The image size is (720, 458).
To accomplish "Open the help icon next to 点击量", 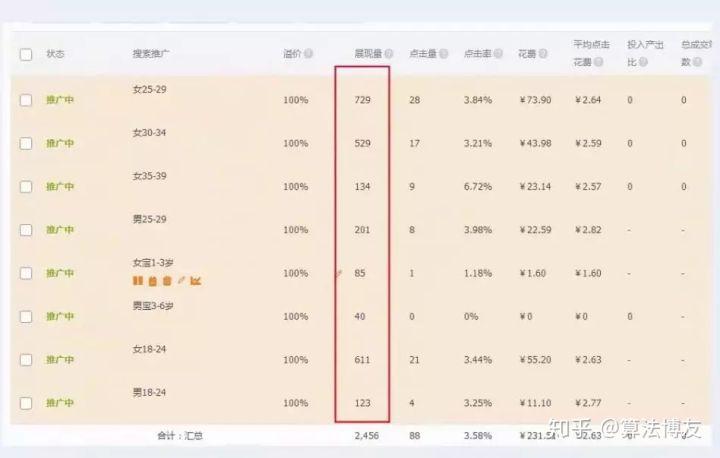I will [x=444, y=54].
